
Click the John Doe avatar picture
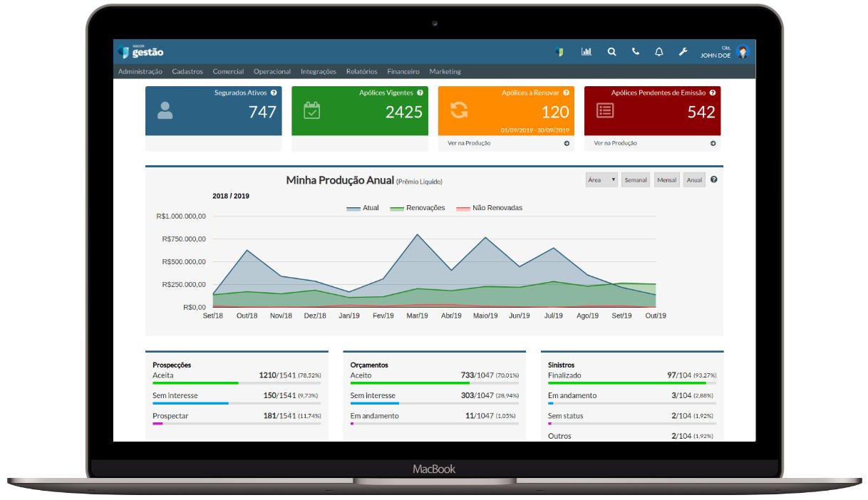743,52
